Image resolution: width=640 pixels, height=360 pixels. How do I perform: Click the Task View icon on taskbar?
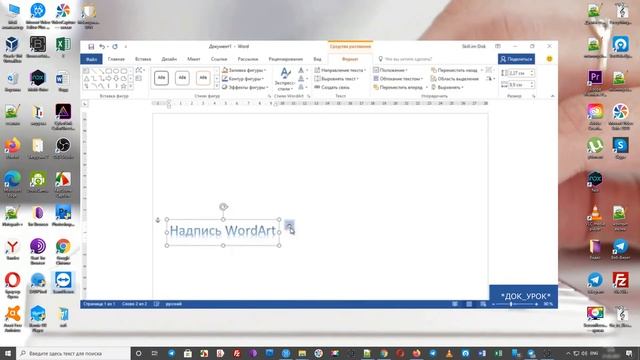point(155,353)
